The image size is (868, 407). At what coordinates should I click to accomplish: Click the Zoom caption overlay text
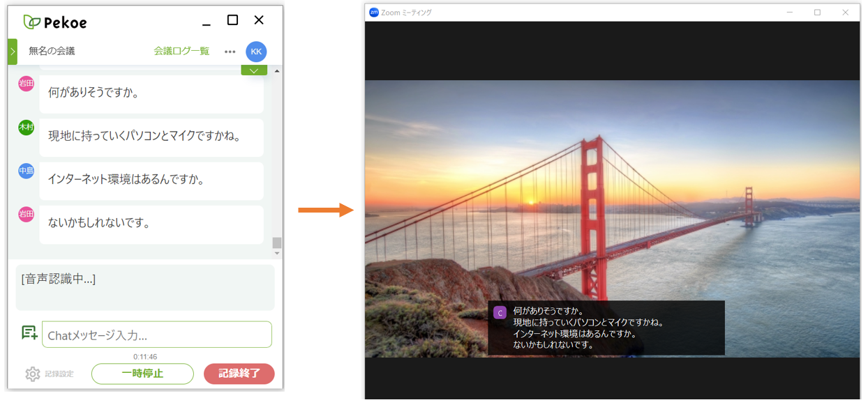click(x=588, y=328)
